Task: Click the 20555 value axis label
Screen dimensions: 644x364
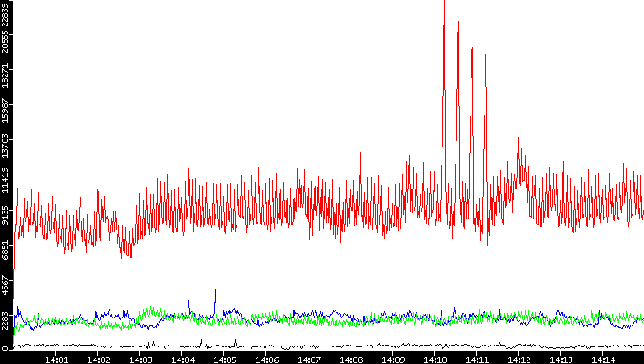Action: [5, 39]
